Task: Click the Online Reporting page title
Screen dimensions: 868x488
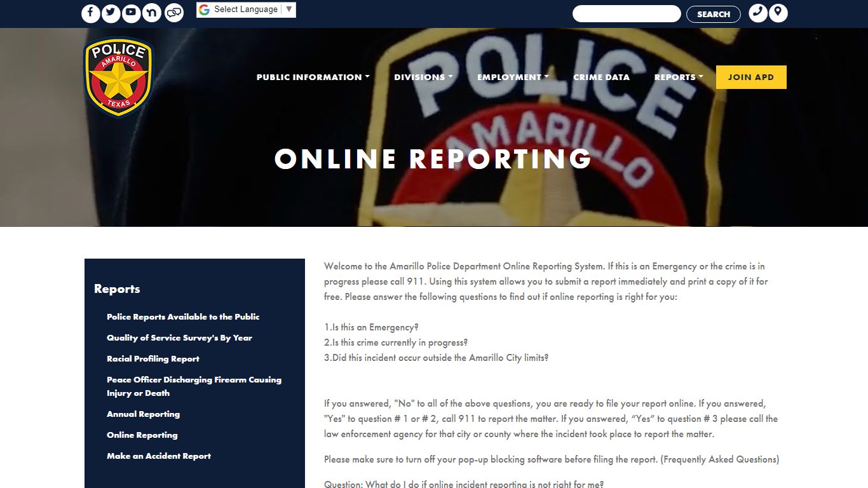Action: (x=433, y=159)
